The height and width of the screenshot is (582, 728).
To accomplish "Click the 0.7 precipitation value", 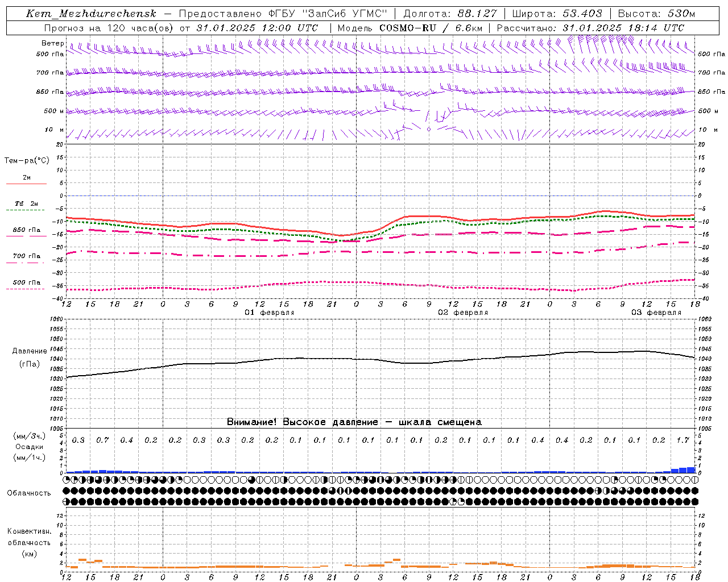I will point(102,440).
